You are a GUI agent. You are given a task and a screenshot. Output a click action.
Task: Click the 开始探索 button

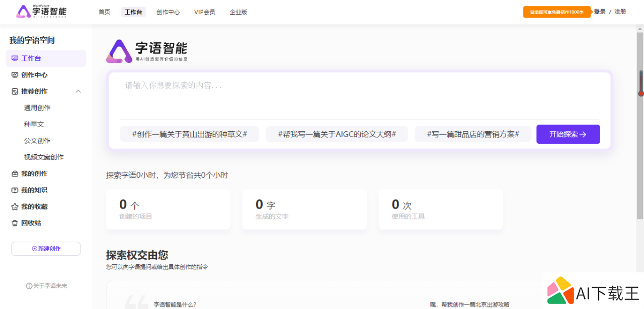point(568,134)
